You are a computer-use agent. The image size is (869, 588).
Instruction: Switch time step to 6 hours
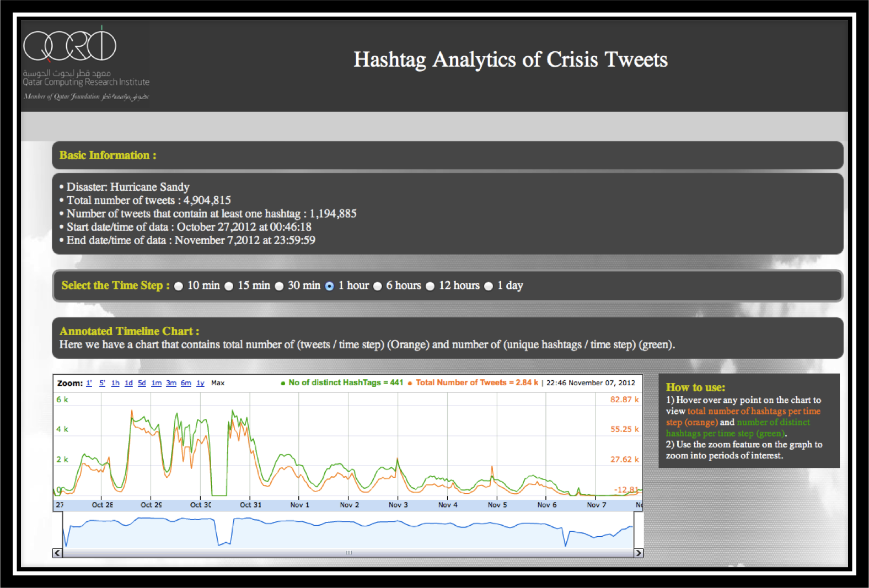point(378,286)
